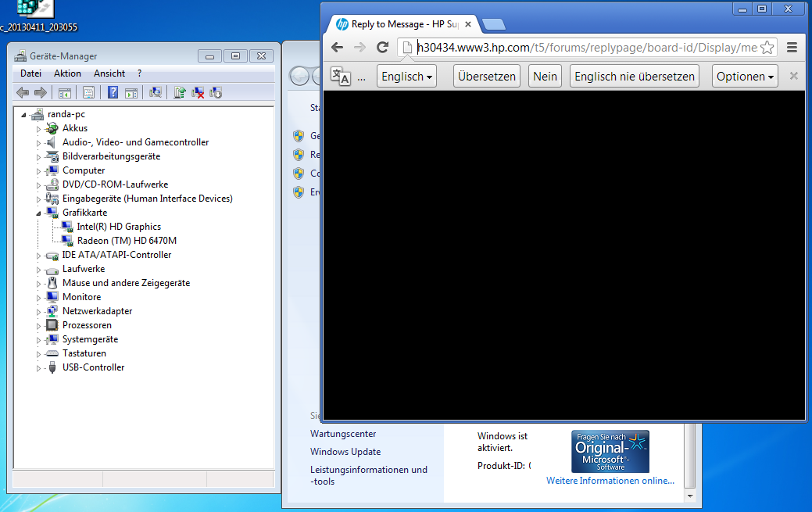Click the page info icon before the URL
Image resolution: width=812 pixels, height=512 pixels.
[407, 48]
